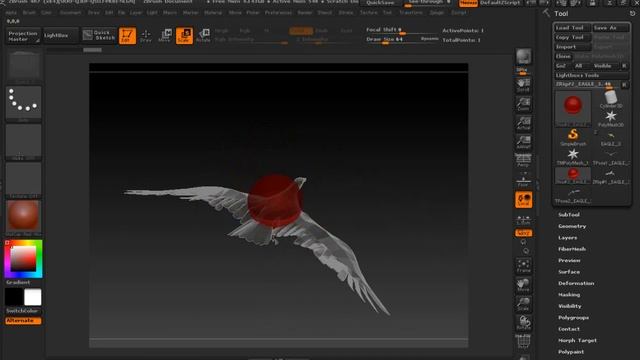
Task: Click the QuickSave button
Action: tap(380, 3)
